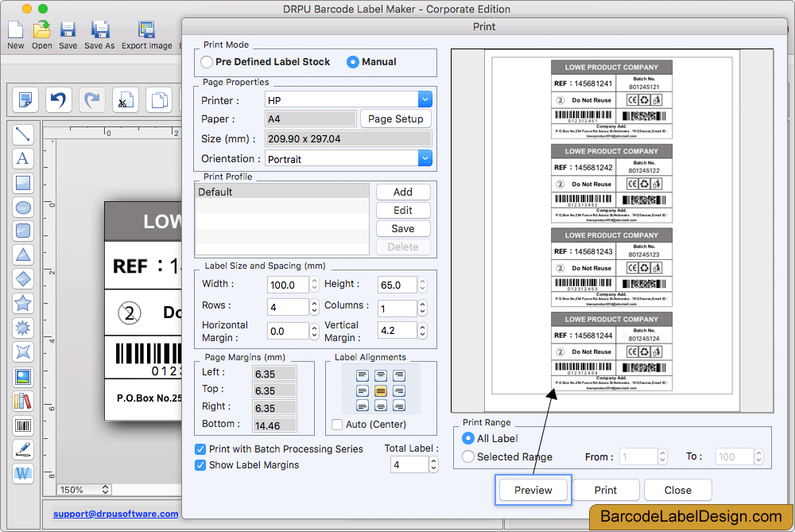Toggle Auto (Center) alignment checkbox
This screenshot has width=795, height=532.
pos(337,425)
